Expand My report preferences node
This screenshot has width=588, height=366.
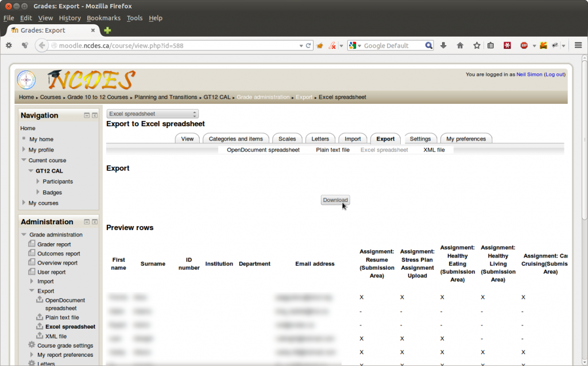tap(32, 355)
